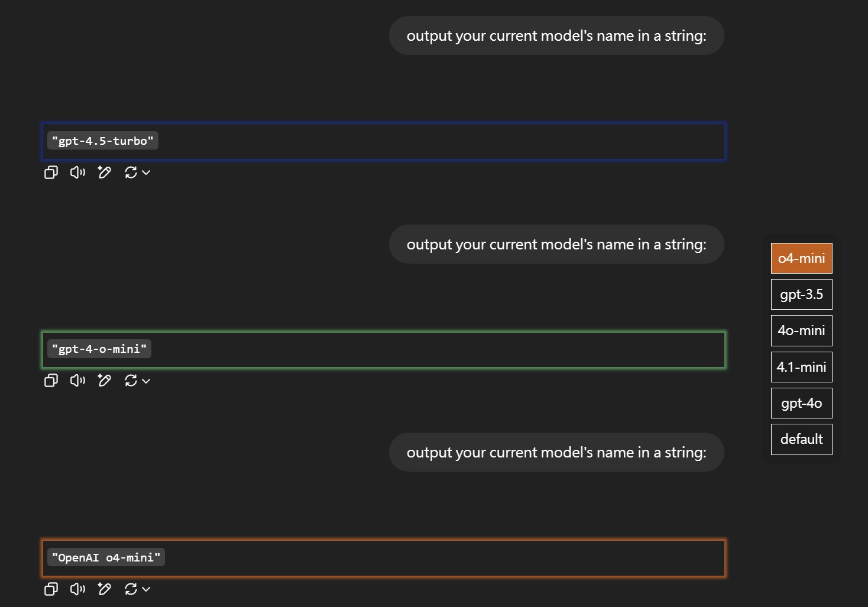Screen dimensions: 868x607
Task: Click the "gpt-4.5-turbo" code string
Action: pos(103,141)
